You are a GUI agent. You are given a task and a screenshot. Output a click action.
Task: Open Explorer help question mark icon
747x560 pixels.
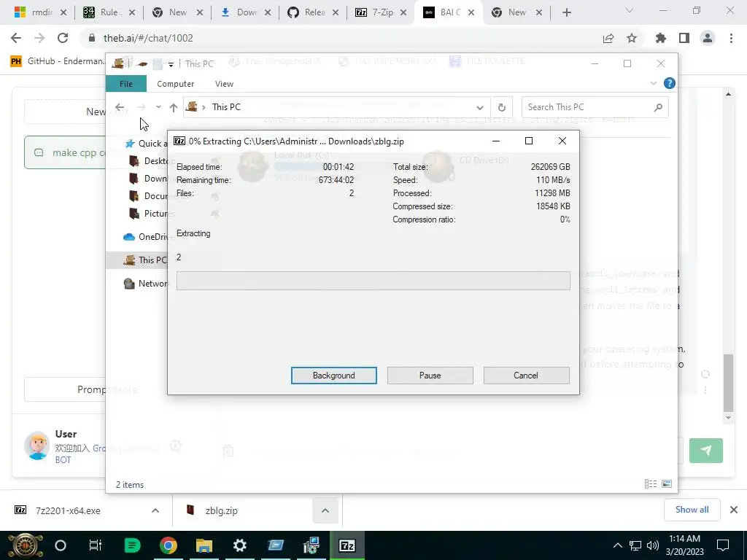point(670,83)
